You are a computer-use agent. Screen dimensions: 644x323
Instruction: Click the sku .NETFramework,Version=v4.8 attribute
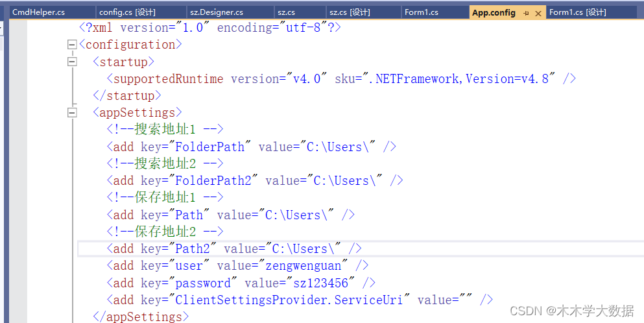coord(445,78)
